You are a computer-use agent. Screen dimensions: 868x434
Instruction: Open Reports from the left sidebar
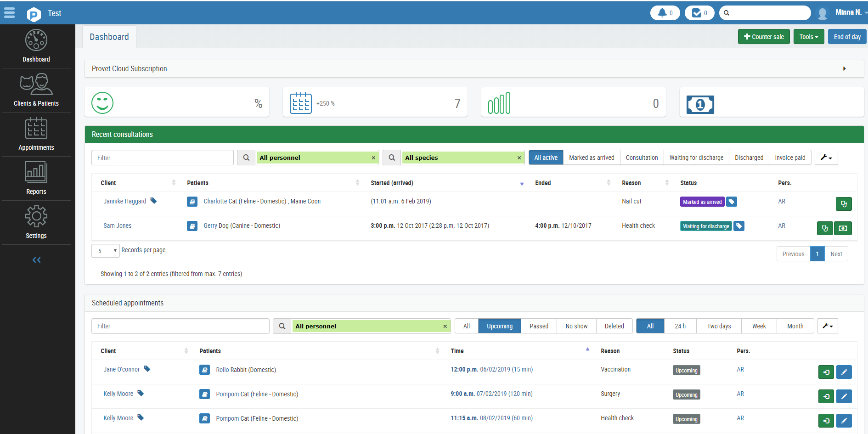pyautogui.click(x=36, y=179)
